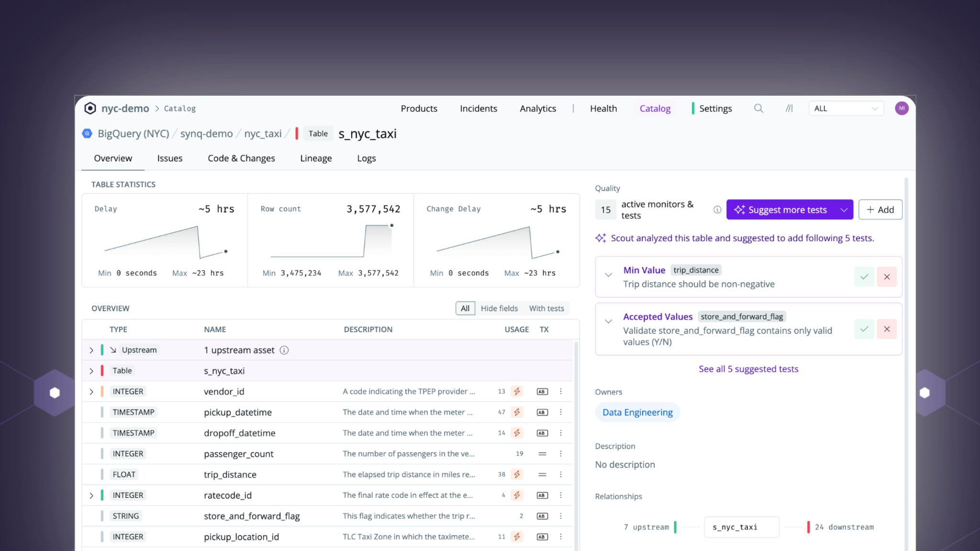Open the ALL dropdown in the top bar

[846, 109]
